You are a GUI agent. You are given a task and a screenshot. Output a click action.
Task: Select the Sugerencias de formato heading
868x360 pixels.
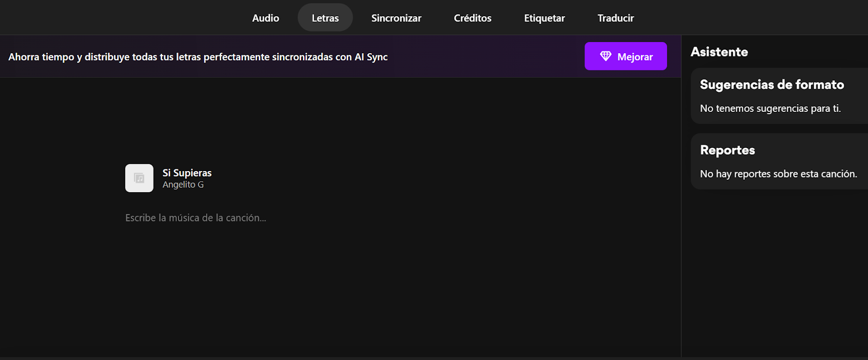[x=771, y=85]
